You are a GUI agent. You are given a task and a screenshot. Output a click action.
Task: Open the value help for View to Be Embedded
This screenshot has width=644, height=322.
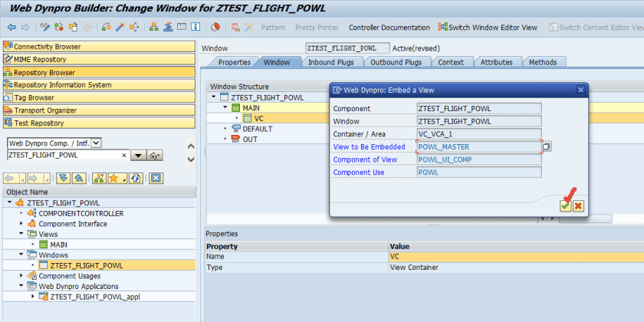[547, 146]
